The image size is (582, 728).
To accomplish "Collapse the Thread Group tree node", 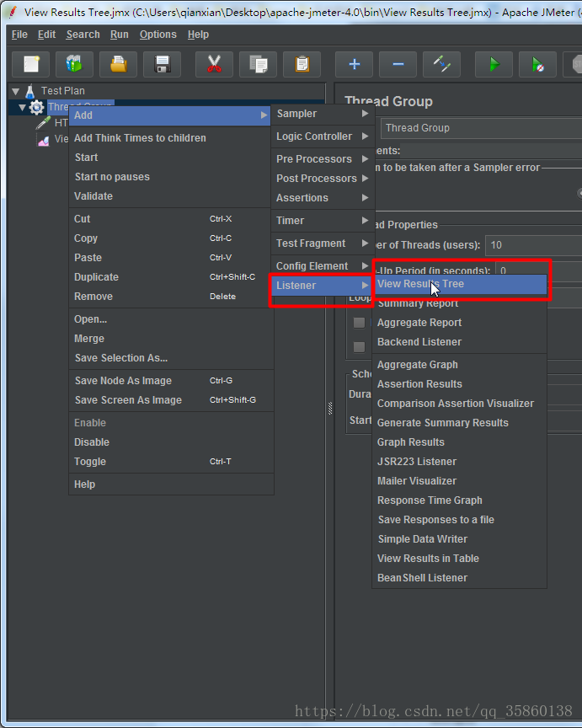I will (22, 108).
